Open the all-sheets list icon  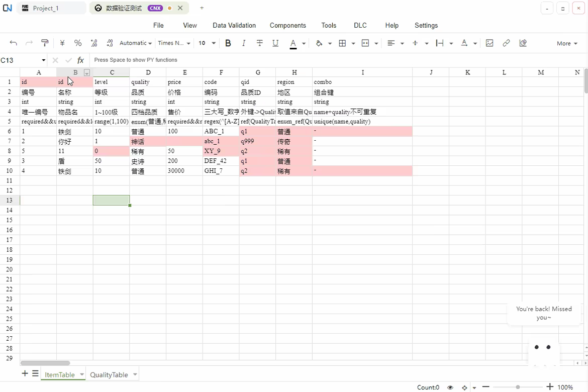(x=35, y=373)
